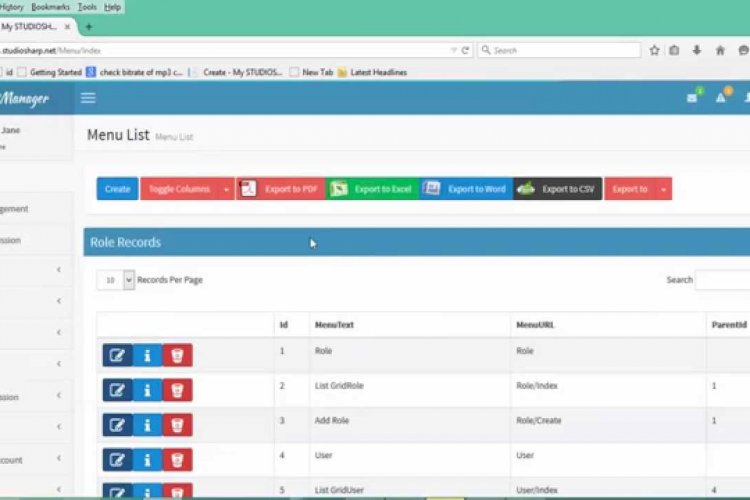Export table to PDF
This screenshot has height=500, width=750.
[281, 189]
